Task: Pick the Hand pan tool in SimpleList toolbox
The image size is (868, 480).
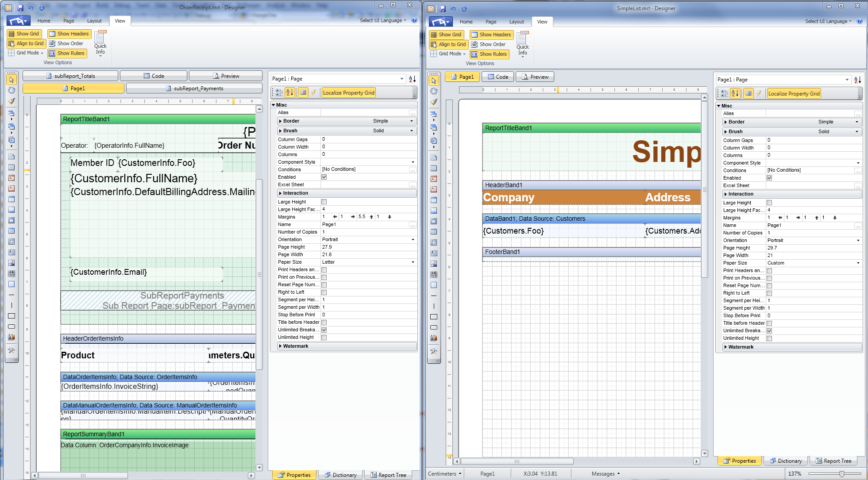Action: point(434,91)
